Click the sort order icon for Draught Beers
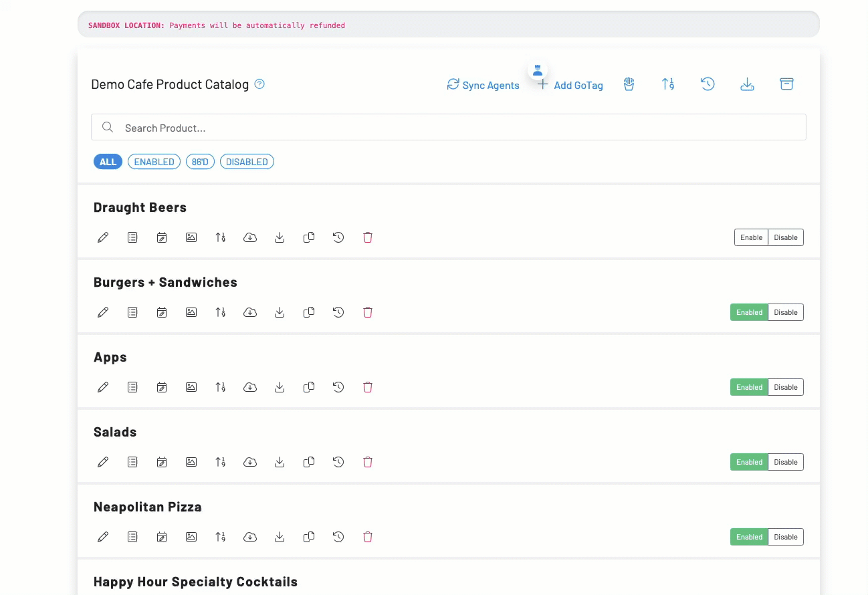This screenshot has height=595, width=868. click(221, 237)
